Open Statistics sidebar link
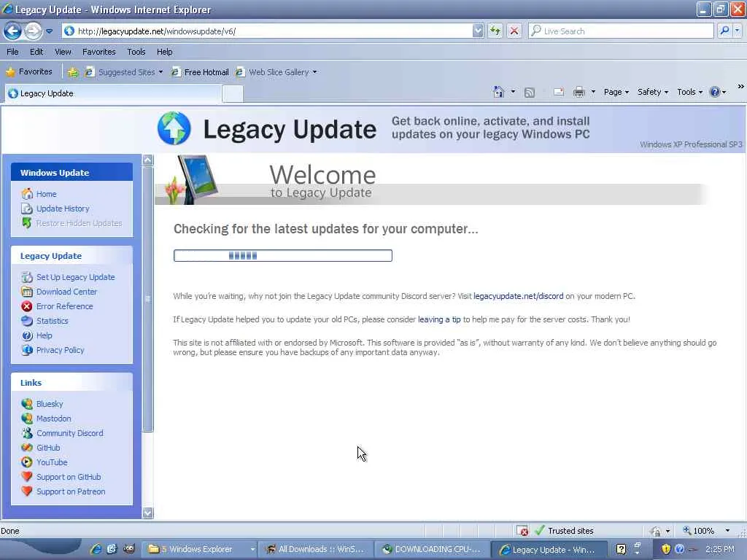Viewport: 747px width, 560px height. click(x=53, y=321)
